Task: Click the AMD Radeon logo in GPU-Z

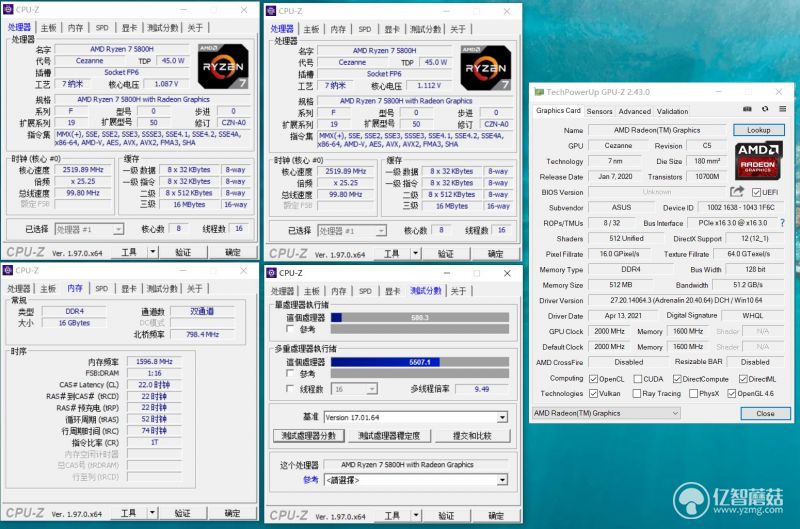Action: click(758, 161)
